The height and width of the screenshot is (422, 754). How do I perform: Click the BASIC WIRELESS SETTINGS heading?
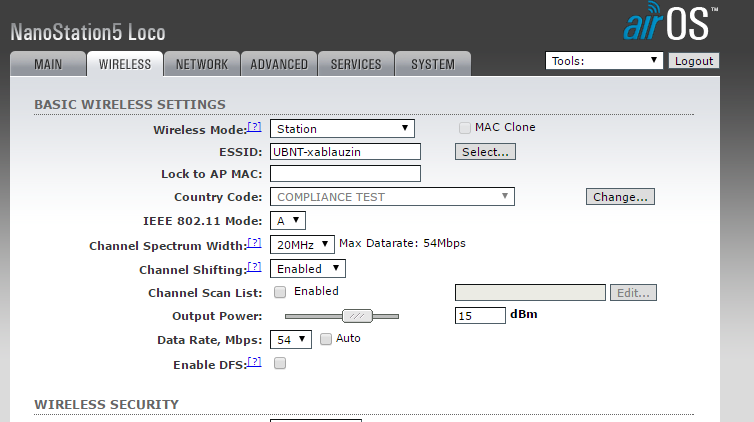(x=130, y=104)
